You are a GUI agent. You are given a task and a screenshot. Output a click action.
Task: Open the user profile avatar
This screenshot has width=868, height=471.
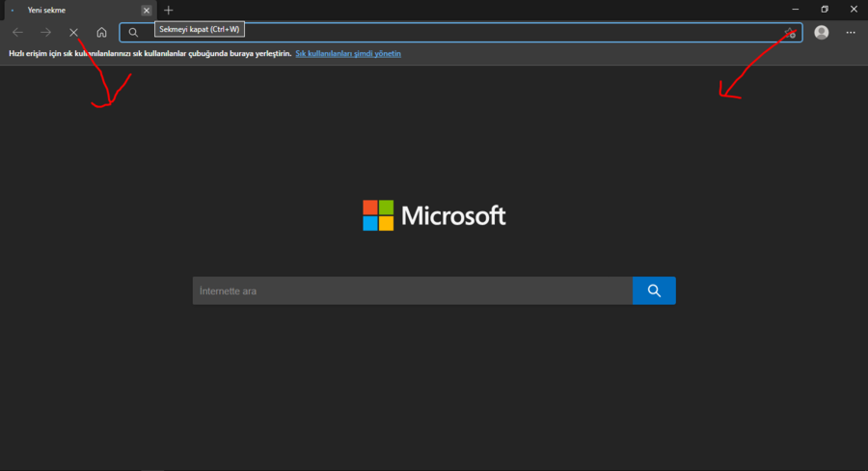pos(822,32)
